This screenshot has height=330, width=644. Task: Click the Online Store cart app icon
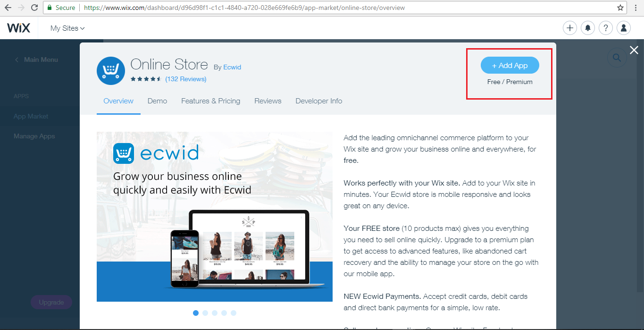[x=110, y=71]
